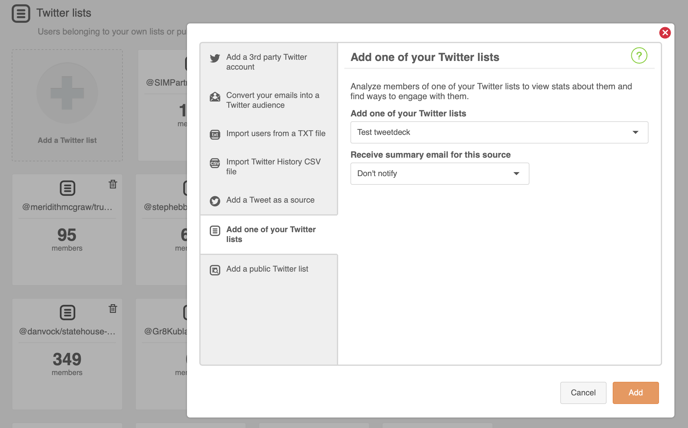Click the red close X on dialog

tap(665, 32)
